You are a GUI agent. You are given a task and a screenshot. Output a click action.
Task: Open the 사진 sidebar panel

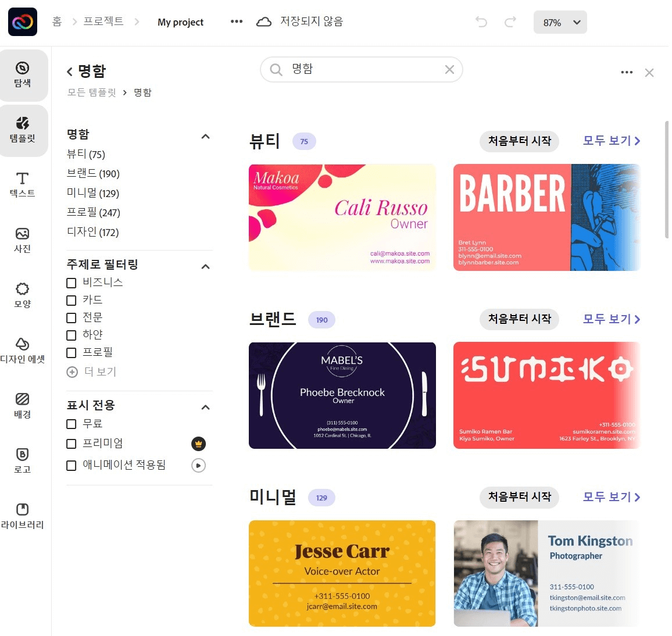point(22,241)
